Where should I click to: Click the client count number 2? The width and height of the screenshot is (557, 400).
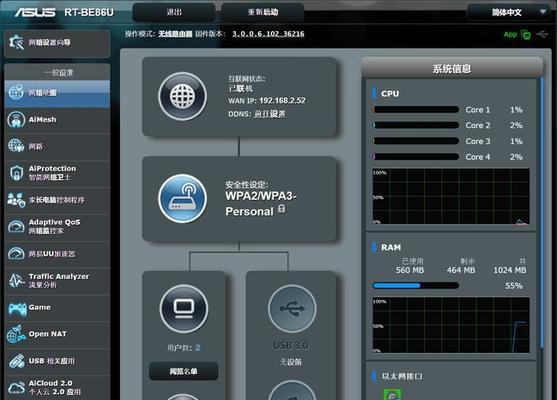coord(198,348)
